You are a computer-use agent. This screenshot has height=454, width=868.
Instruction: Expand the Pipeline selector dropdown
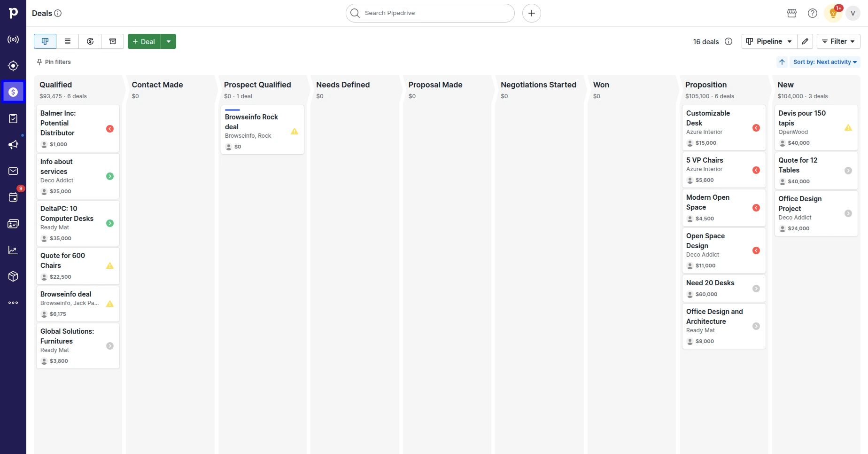769,41
